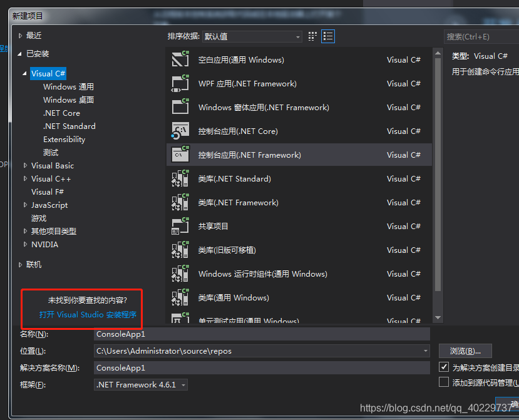Switch to medium icons list view

[x=328, y=36]
